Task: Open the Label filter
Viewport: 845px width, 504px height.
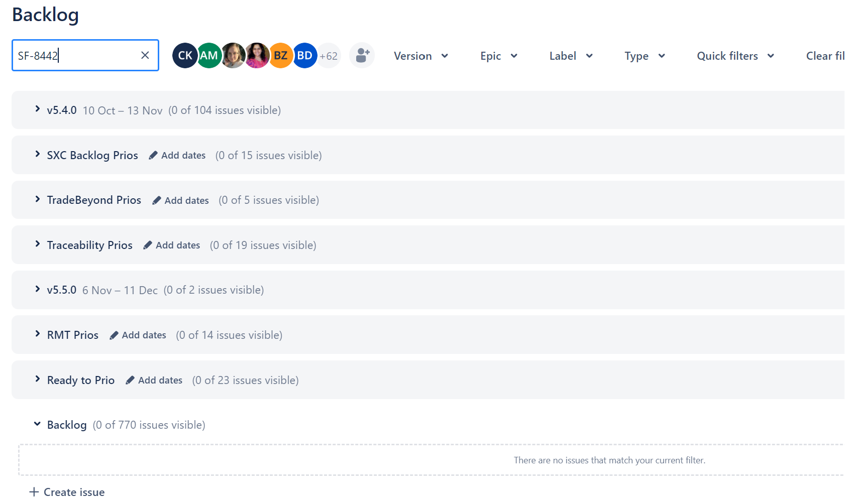Action: pyautogui.click(x=570, y=56)
